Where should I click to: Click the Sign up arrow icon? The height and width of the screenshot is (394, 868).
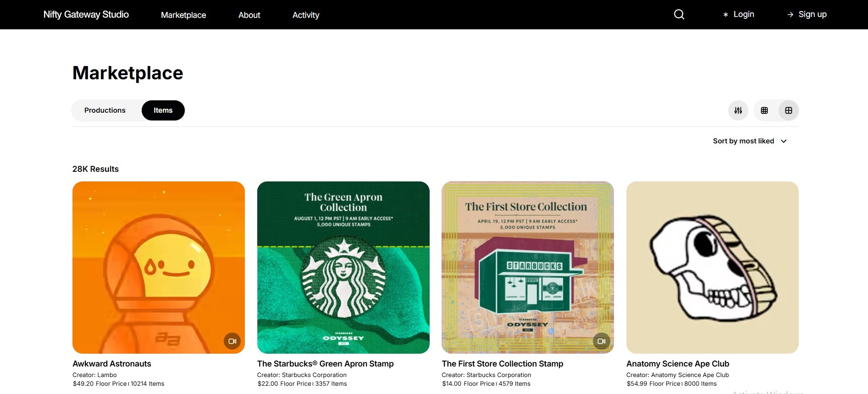pyautogui.click(x=791, y=15)
